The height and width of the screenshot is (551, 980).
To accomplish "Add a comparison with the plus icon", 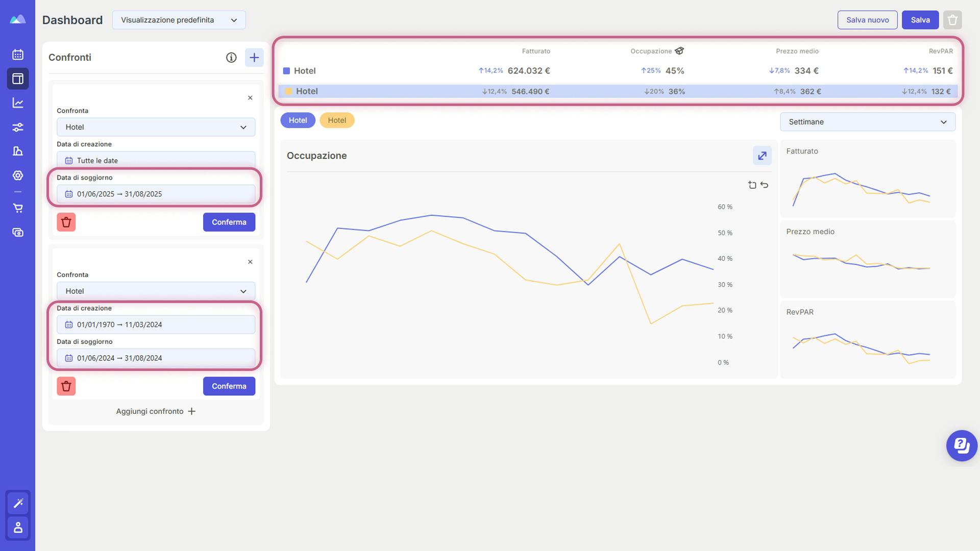I will point(254,58).
